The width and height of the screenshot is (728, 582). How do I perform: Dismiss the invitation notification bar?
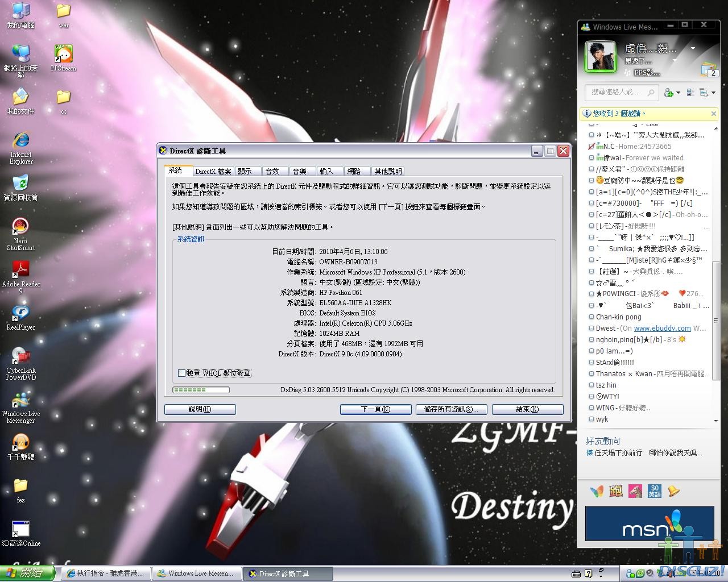pos(714,114)
